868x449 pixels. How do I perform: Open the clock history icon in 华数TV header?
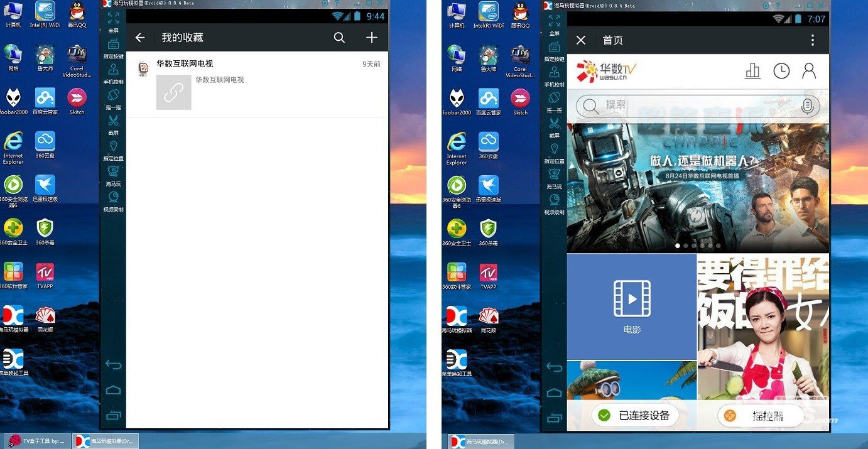[x=781, y=71]
